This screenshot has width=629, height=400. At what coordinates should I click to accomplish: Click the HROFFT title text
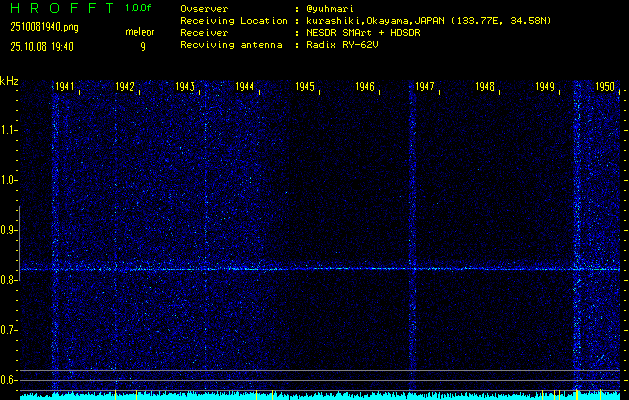click(x=62, y=8)
